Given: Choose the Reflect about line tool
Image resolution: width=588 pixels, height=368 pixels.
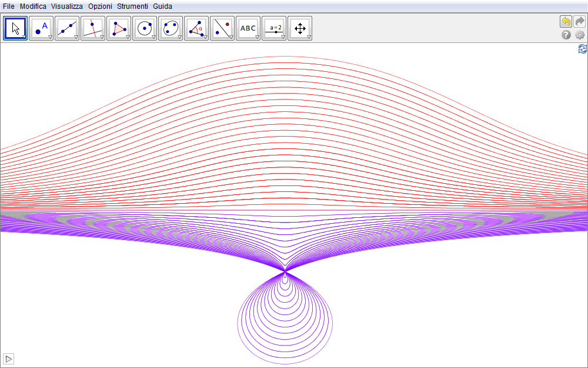Looking at the screenshot, I should [222, 28].
